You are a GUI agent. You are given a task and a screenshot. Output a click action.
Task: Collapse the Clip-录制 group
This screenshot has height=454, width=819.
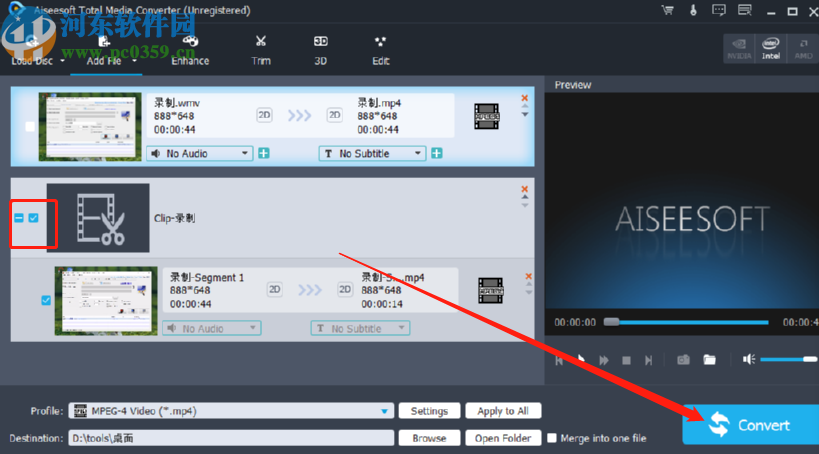19,218
